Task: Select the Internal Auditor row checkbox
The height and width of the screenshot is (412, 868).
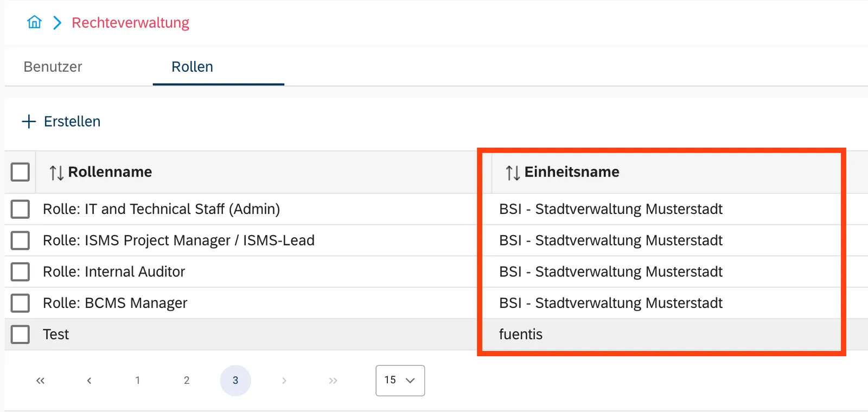Action: pos(20,271)
